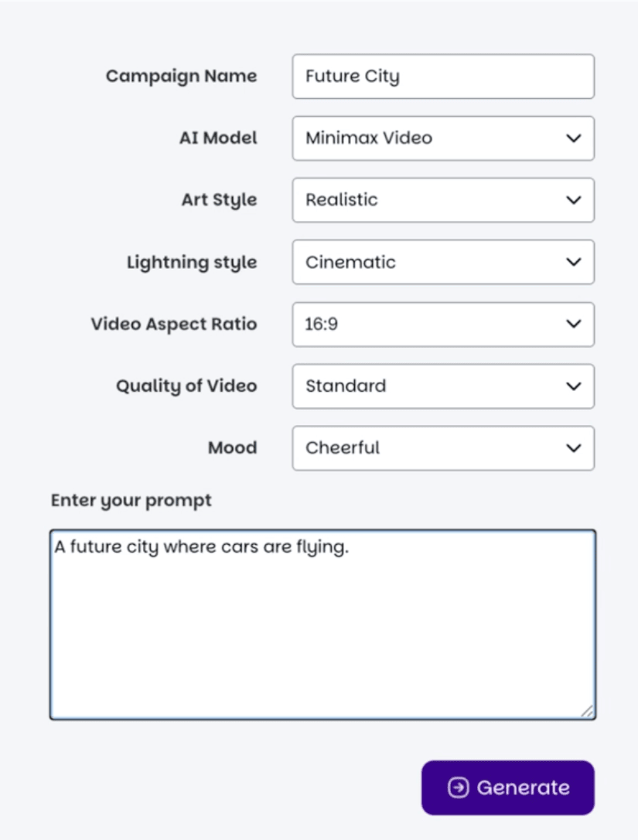
Task: Click the prompt textarea resize handle
Action: [588, 711]
